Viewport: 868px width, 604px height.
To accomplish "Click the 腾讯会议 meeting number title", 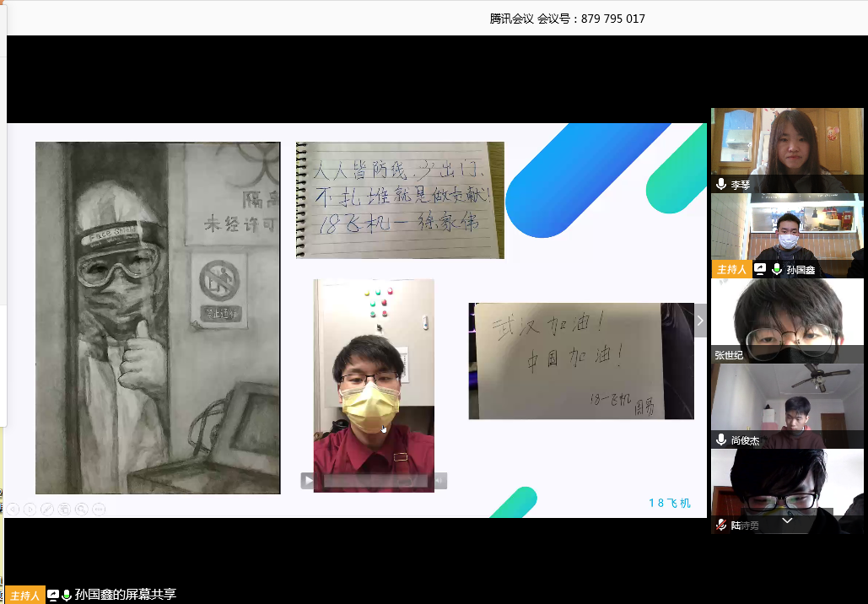I will pyautogui.click(x=567, y=19).
